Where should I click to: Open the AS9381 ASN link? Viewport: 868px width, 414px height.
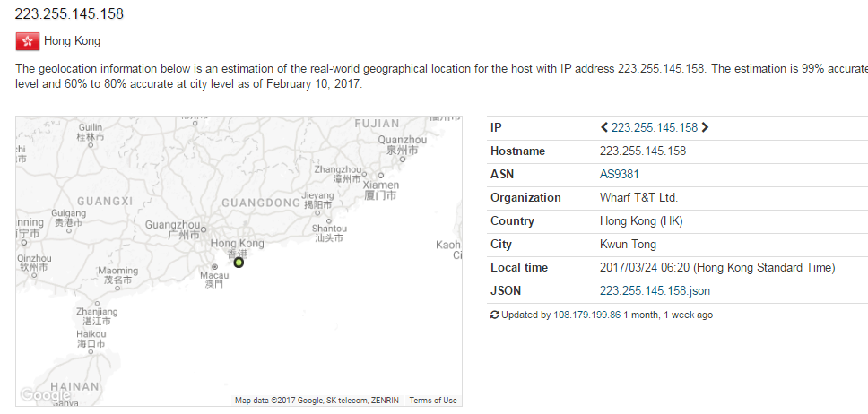[621, 174]
